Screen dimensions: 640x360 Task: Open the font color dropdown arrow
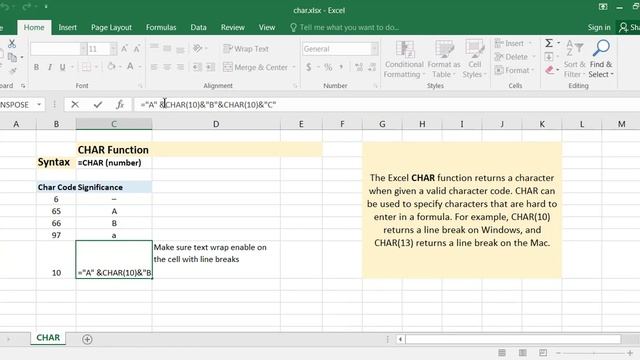[x=140, y=67]
